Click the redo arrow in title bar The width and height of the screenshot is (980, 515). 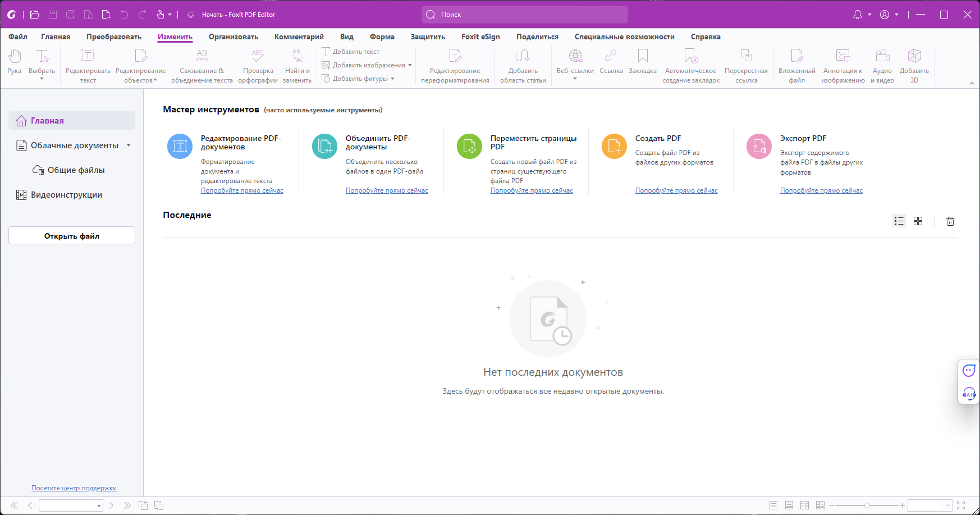(x=143, y=15)
